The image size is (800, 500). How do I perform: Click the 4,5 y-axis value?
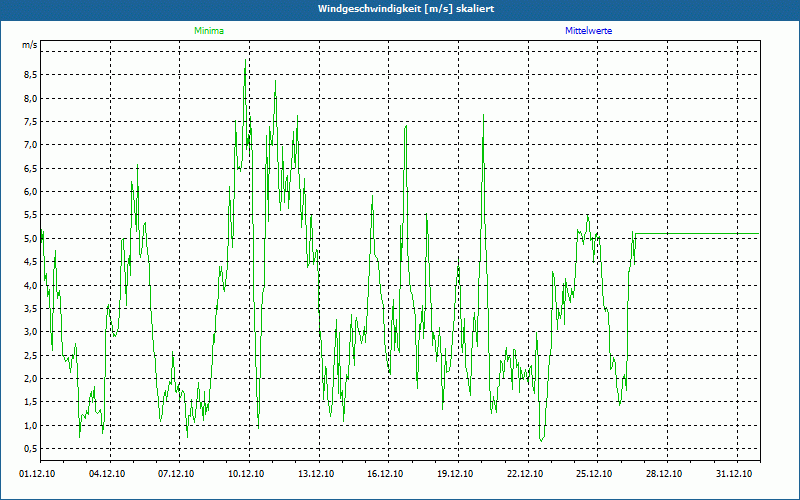coord(31,262)
